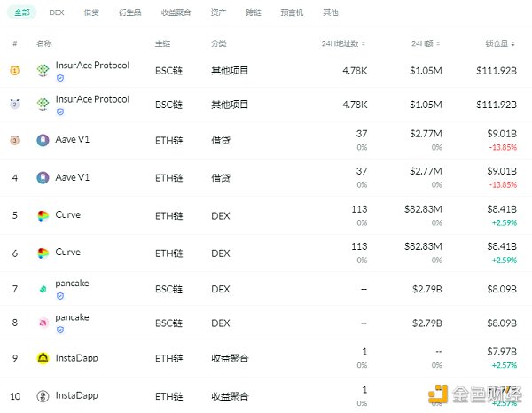This screenshot has height=413, width=532.
Task: Open the 借贷 category tab
Action: tap(91, 12)
